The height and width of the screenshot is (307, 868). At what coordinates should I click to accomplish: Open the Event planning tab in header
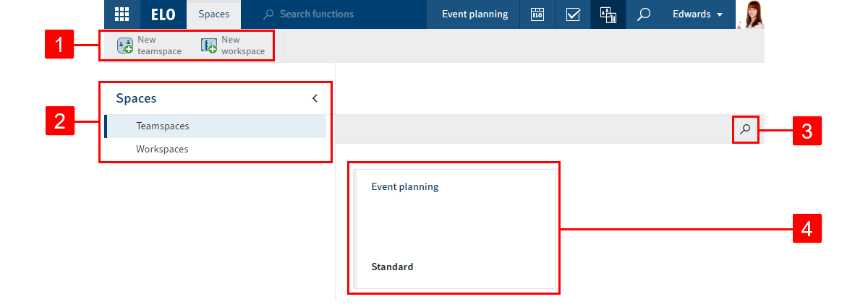point(475,14)
